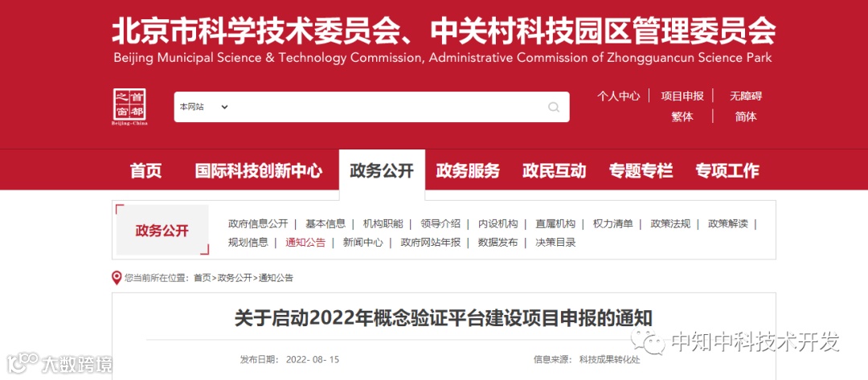The image size is (868, 380).
Task: Click 通知公告 in the breadcrumb trail
Action: [x=276, y=278]
